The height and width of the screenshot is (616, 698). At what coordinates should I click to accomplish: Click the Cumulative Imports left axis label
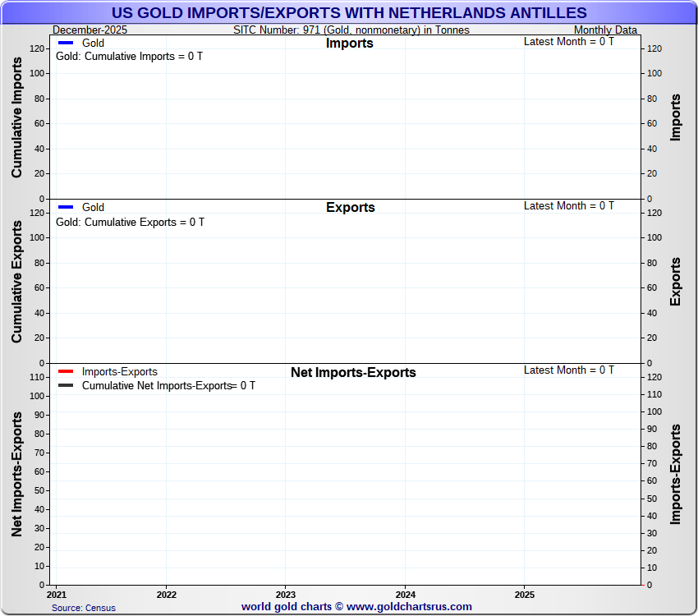click(x=17, y=117)
